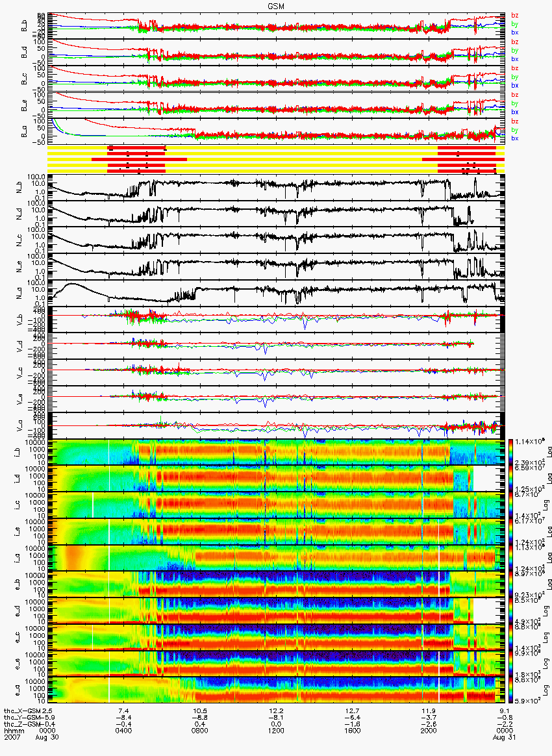Select the bz legend label of B_b panel
This screenshot has height=756, width=552.
click(515, 16)
